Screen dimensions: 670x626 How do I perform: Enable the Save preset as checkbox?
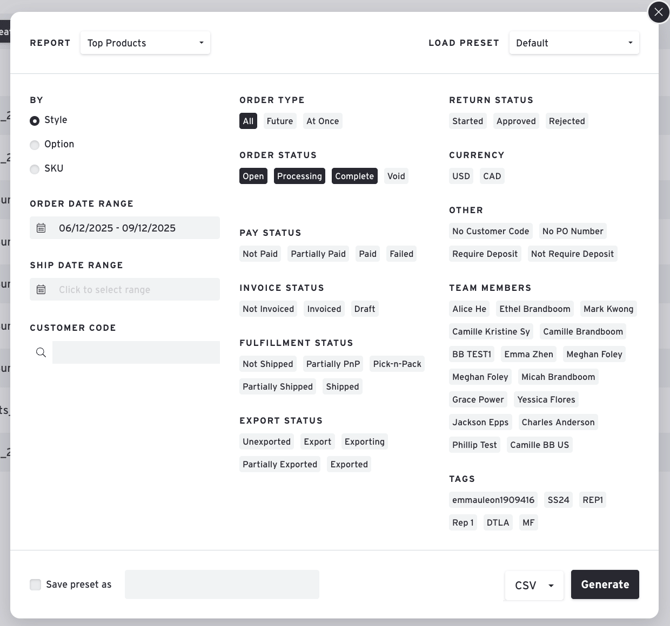click(35, 585)
